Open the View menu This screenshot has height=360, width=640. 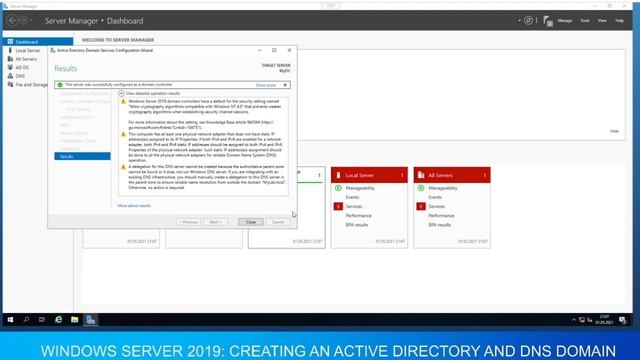(x=602, y=20)
